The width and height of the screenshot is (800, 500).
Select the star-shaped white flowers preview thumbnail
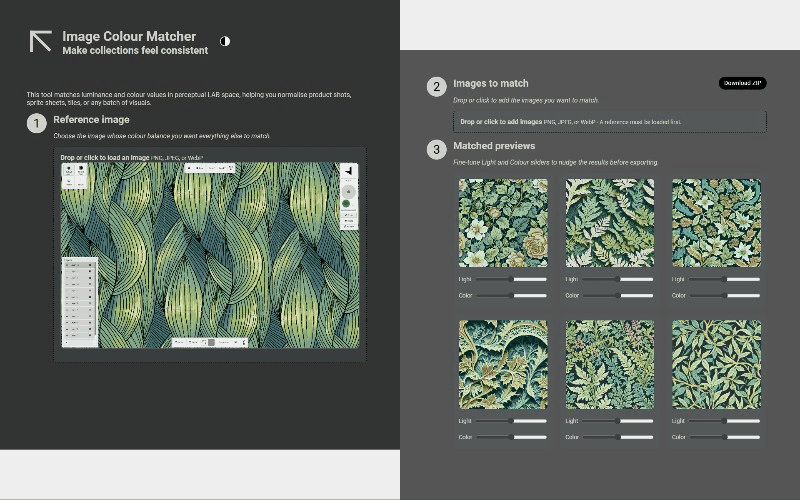click(716, 223)
